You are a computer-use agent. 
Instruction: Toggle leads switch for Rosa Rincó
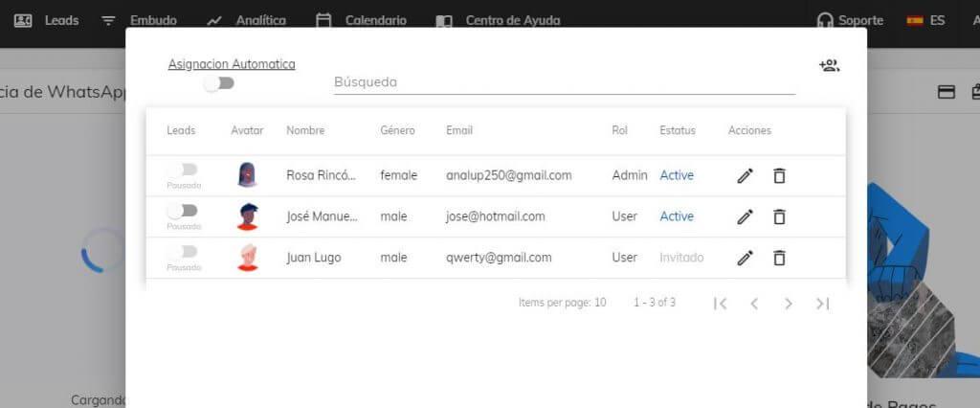pyautogui.click(x=183, y=170)
